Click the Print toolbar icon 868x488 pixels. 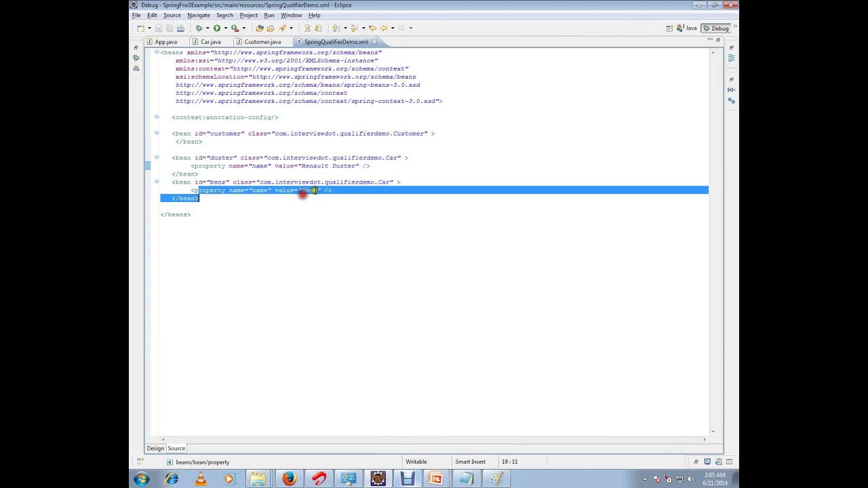tap(180, 28)
